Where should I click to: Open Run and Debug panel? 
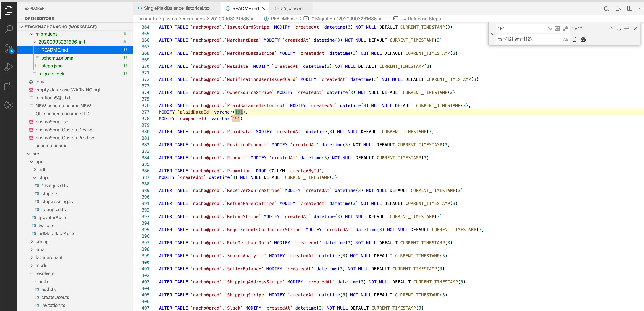(9, 67)
